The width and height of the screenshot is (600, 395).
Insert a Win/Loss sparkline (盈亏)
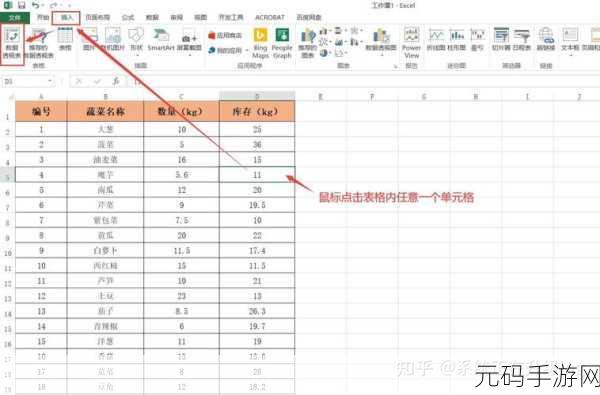pos(477,39)
